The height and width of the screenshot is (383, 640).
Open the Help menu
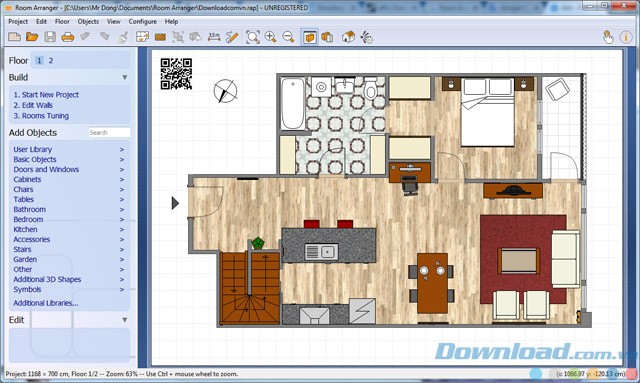click(171, 22)
